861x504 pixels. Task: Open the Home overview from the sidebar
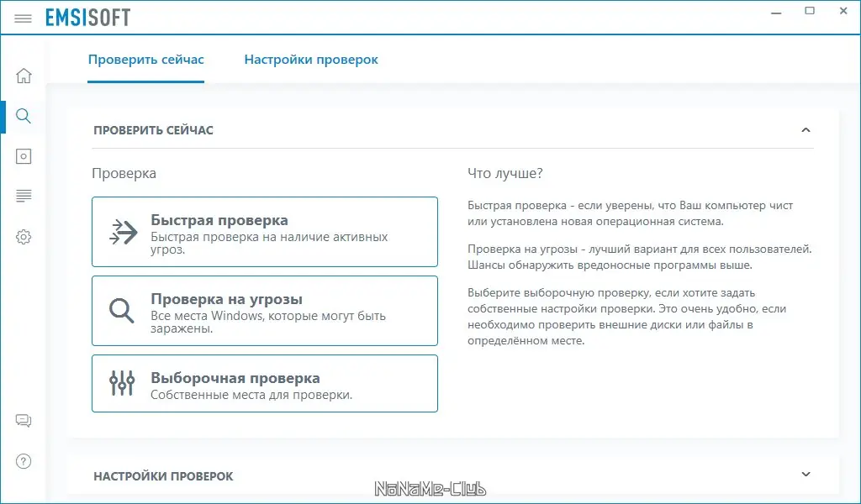point(23,76)
